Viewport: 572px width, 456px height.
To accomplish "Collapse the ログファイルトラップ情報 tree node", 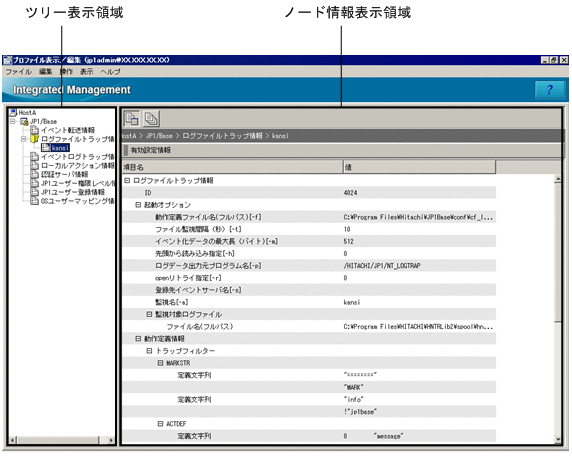I will point(24,139).
